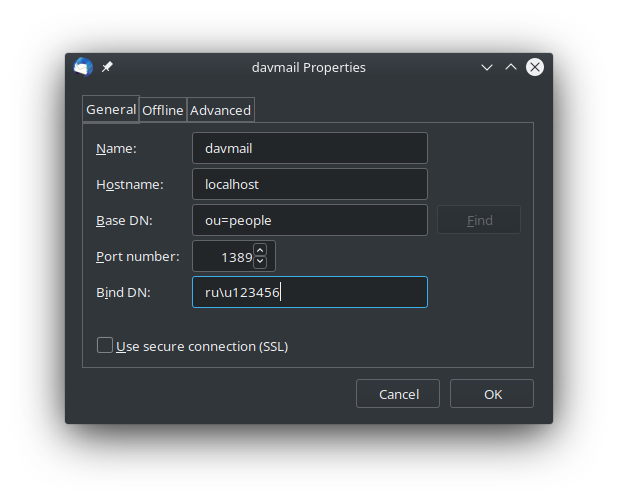The width and height of the screenshot is (618, 501).
Task: Switch to the General tab
Action: pos(111,109)
